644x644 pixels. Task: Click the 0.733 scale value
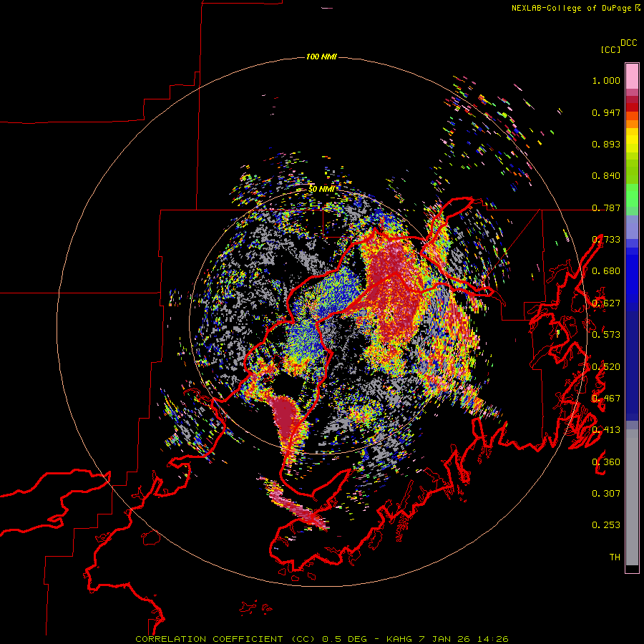click(606, 240)
